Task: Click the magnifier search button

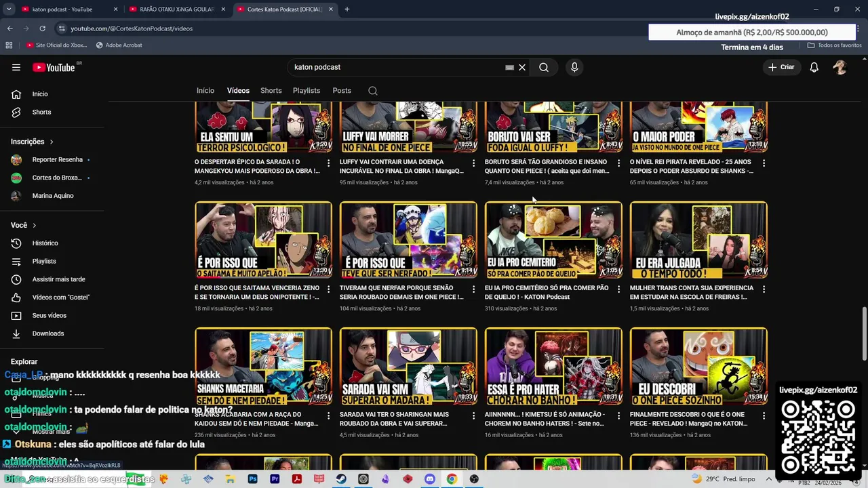Action: click(544, 67)
